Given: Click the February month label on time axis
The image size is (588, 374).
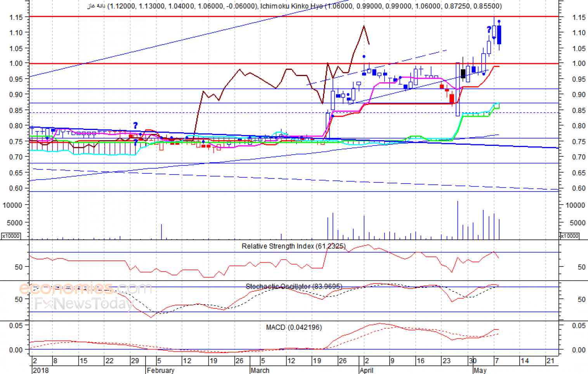Looking at the screenshot, I should (x=161, y=370).
